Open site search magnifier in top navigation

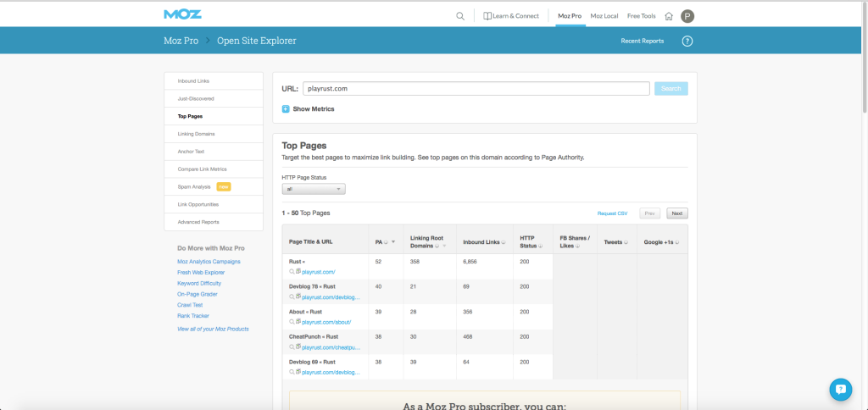coord(460,16)
